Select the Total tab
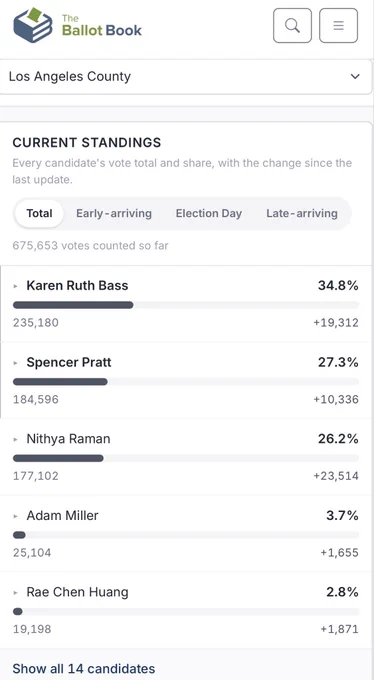The width and height of the screenshot is (374, 680). 39,213
